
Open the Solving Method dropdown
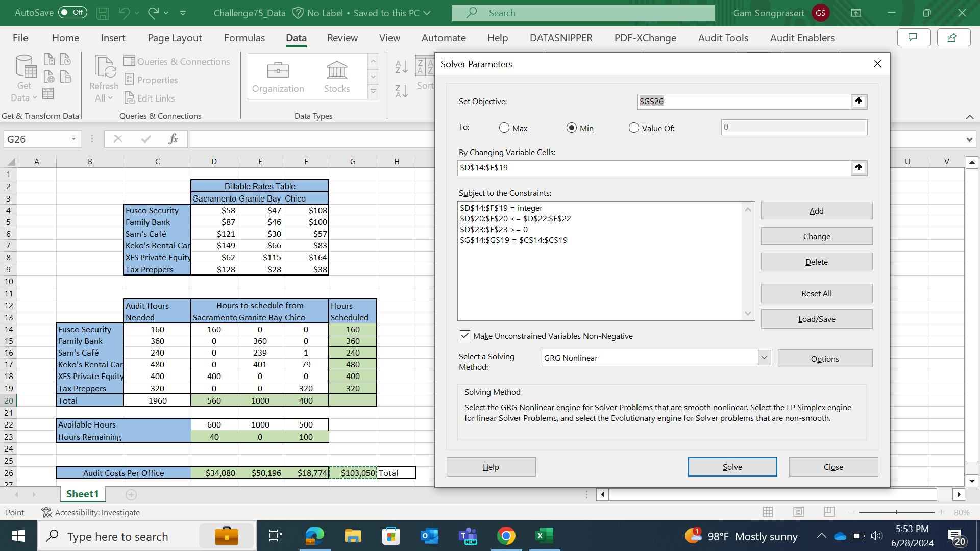[764, 358]
